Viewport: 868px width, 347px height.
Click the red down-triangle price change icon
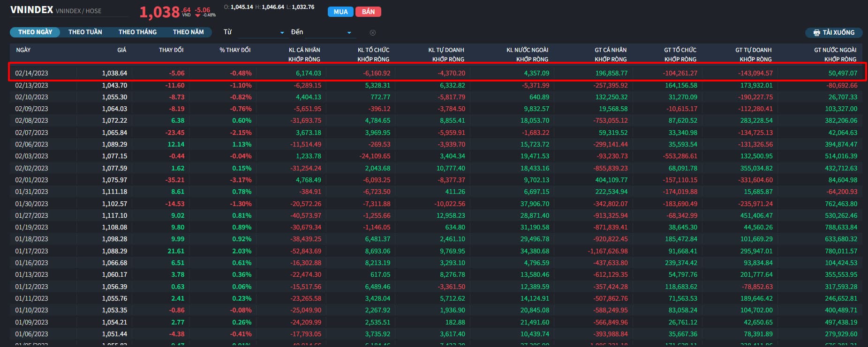198,15
